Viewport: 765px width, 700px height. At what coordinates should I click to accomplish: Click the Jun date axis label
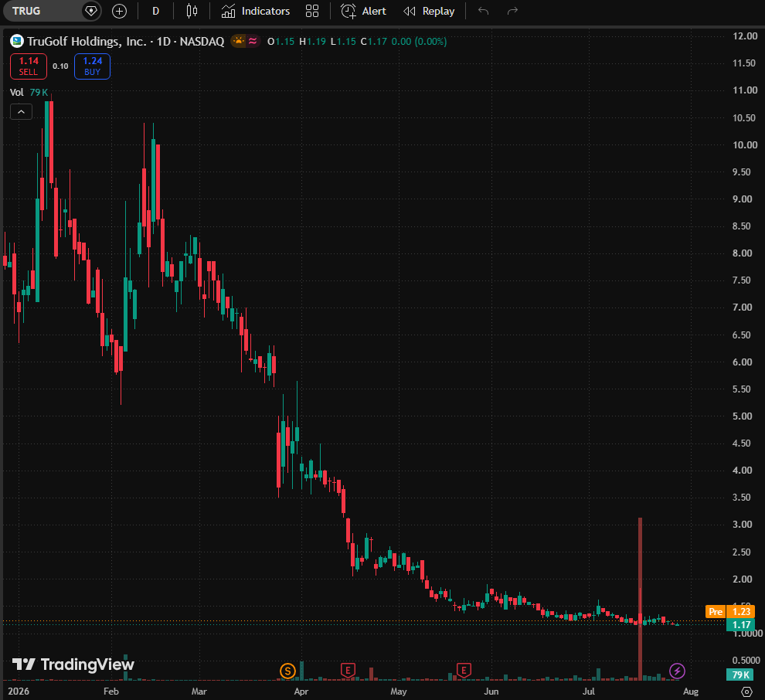click(x=491, y=692)
